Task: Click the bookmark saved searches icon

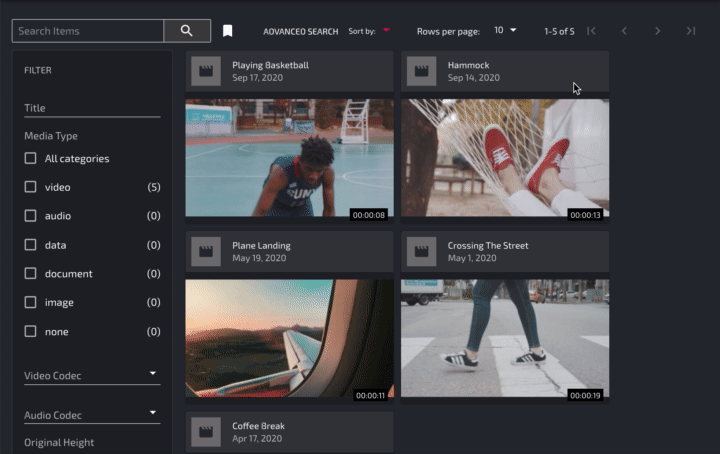Action: click(x=228, y=31)
